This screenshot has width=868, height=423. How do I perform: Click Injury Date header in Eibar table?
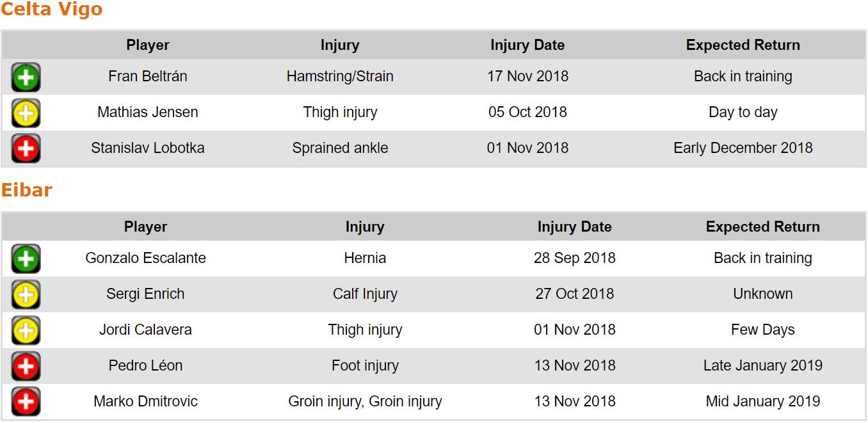coord(574,227)
